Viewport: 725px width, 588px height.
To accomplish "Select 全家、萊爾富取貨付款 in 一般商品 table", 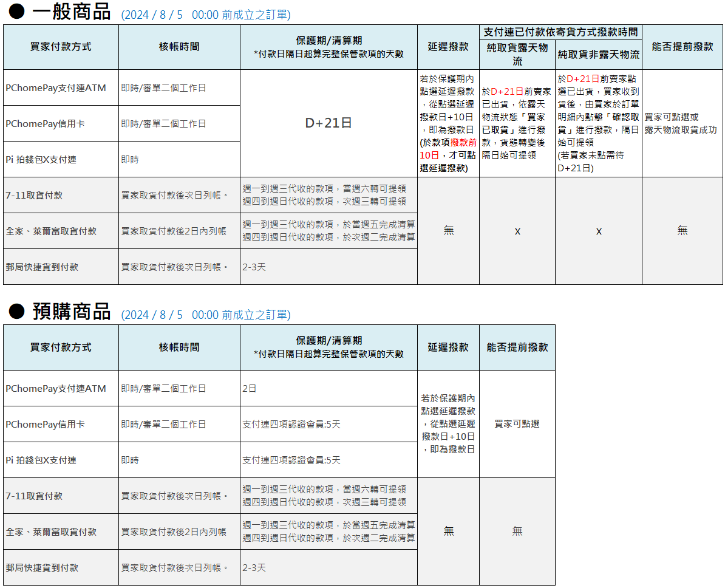I will point(51,231).
